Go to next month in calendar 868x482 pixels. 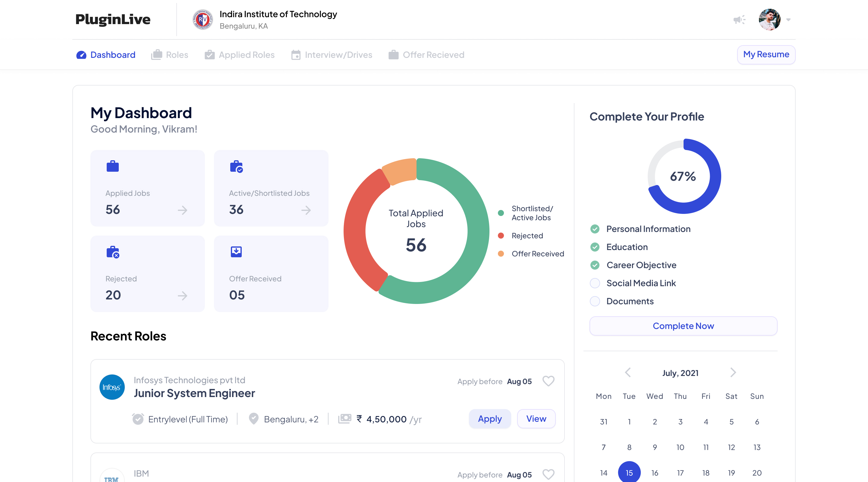[x=733, y=373]
